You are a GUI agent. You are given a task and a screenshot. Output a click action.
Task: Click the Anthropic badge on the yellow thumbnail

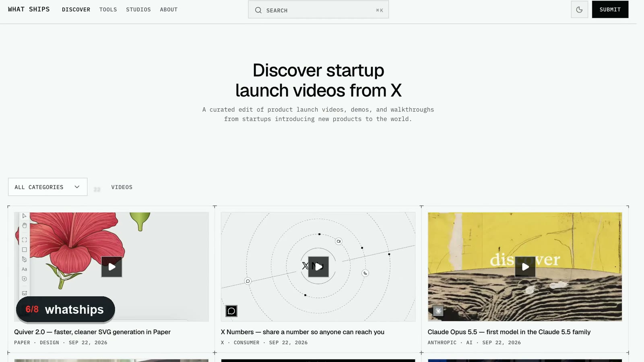pyautogui.click(x=438, y=311)
